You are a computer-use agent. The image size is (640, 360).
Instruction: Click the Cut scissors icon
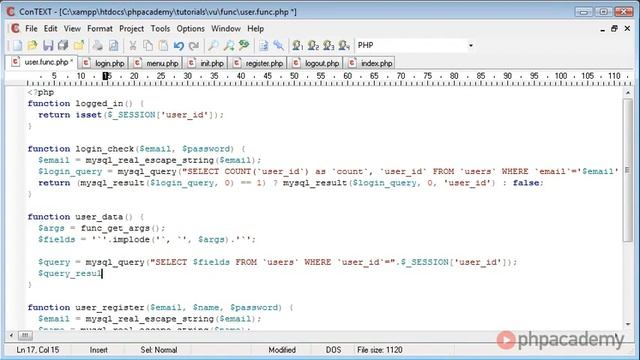[133, 45]
